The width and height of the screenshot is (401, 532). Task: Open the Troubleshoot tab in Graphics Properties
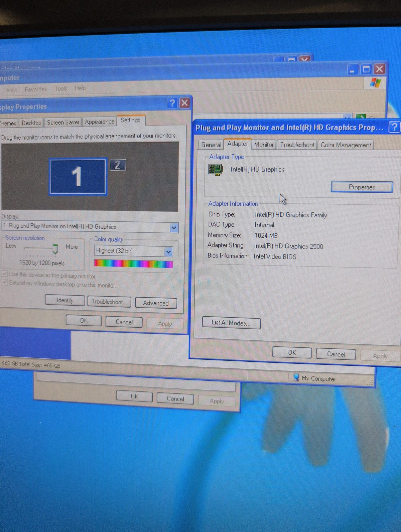297,145
